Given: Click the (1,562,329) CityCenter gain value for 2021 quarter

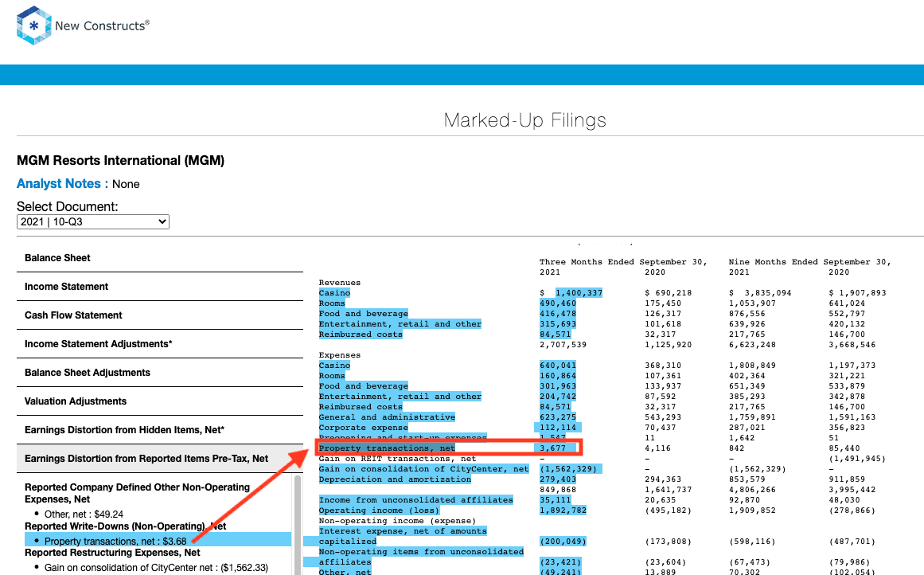Looking at the screenshot, I should point(568,469).
